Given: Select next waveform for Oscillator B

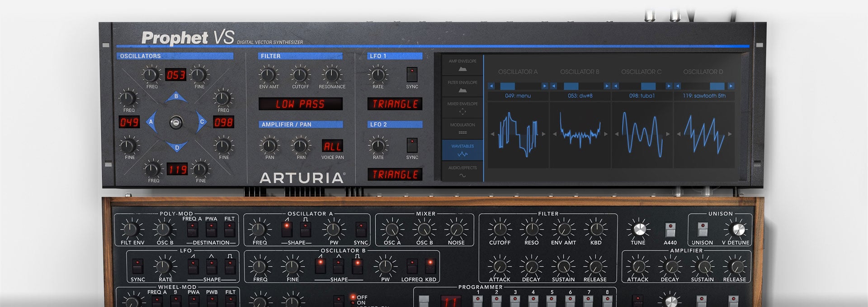Looking at the screenshot, I should 606,134.
